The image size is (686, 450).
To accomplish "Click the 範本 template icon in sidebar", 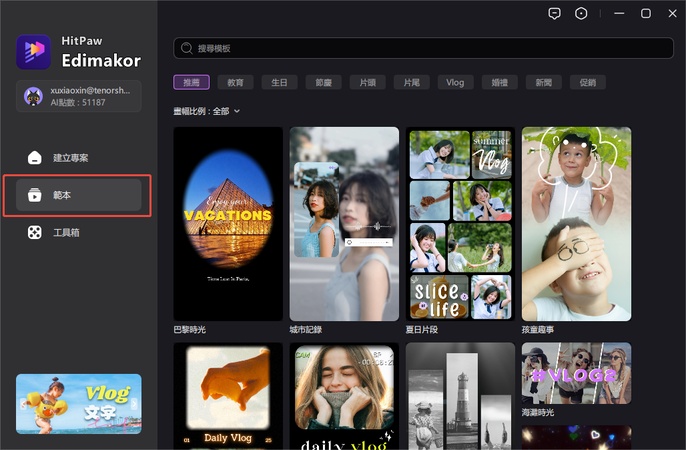I will 35,195.
